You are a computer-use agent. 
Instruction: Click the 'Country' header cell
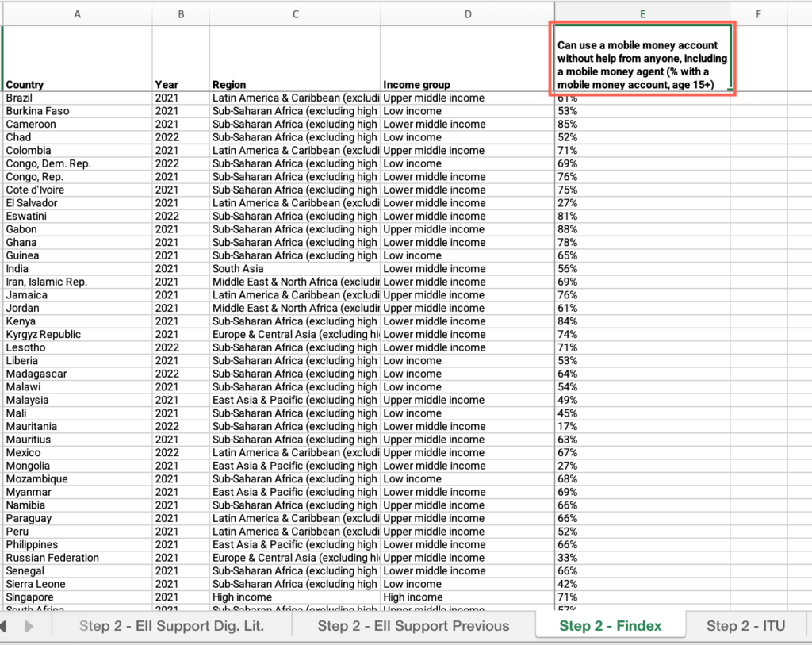coord(77,59)
